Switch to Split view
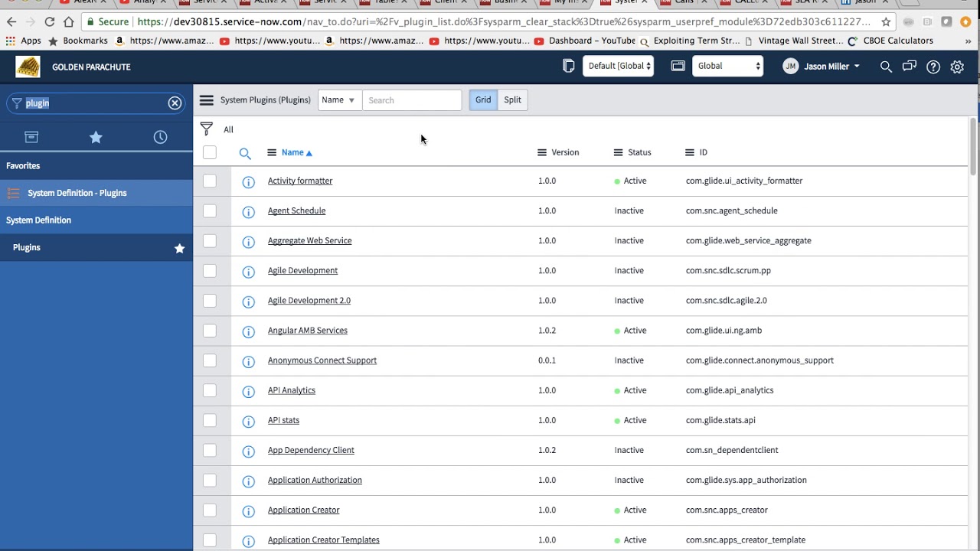Screen dimensions: 980x551 click(513, 100)
